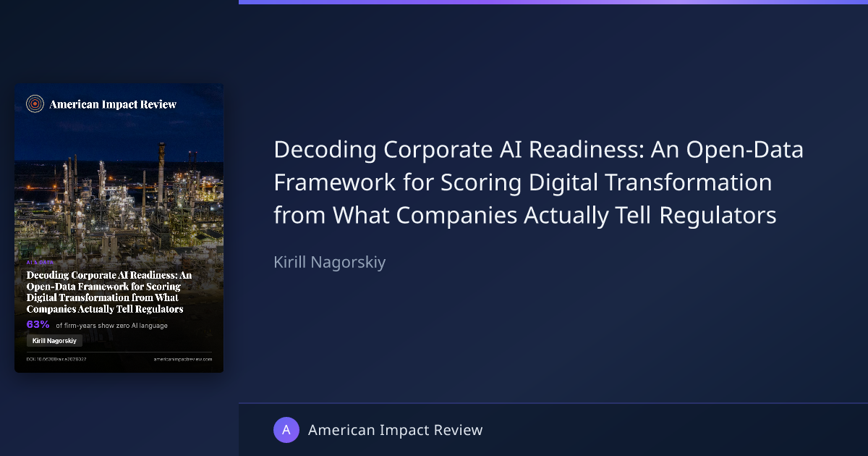The width and height of the screenshot is (868, 456).
Task: Click the main headline 'Decoding Corporate AI Readiness'
Action: pos(539,182)
